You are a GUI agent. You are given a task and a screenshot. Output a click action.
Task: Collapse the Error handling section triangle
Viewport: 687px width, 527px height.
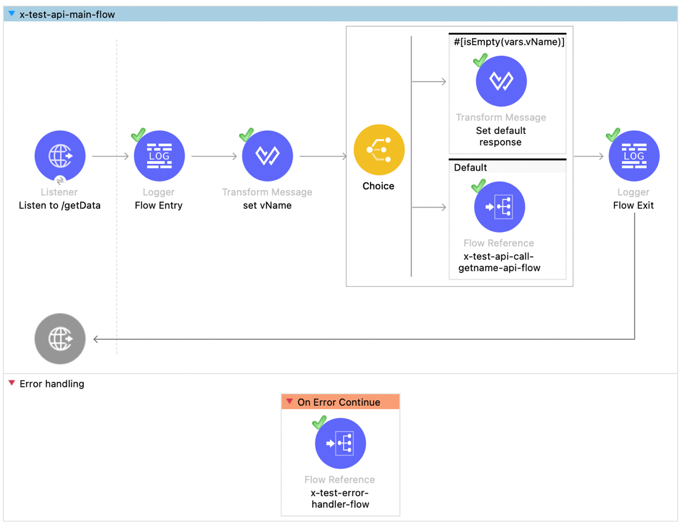coord(12,383)
